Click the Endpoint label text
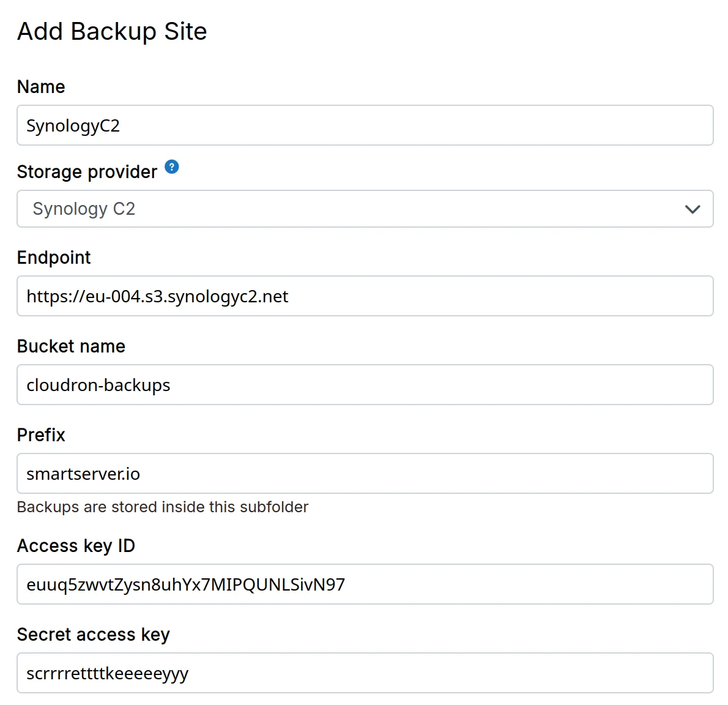The image size is (728, 705). coord(54,258)
